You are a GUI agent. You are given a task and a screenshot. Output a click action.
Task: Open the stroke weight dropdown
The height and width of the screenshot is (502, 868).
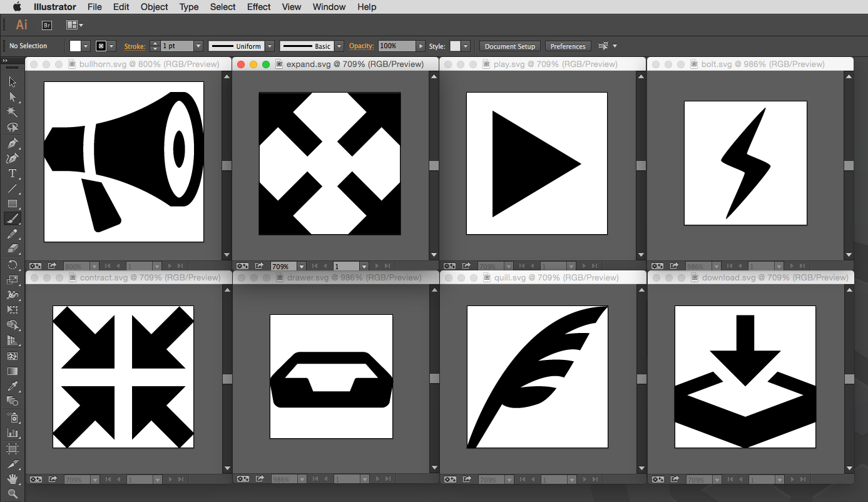click(198, 46)
